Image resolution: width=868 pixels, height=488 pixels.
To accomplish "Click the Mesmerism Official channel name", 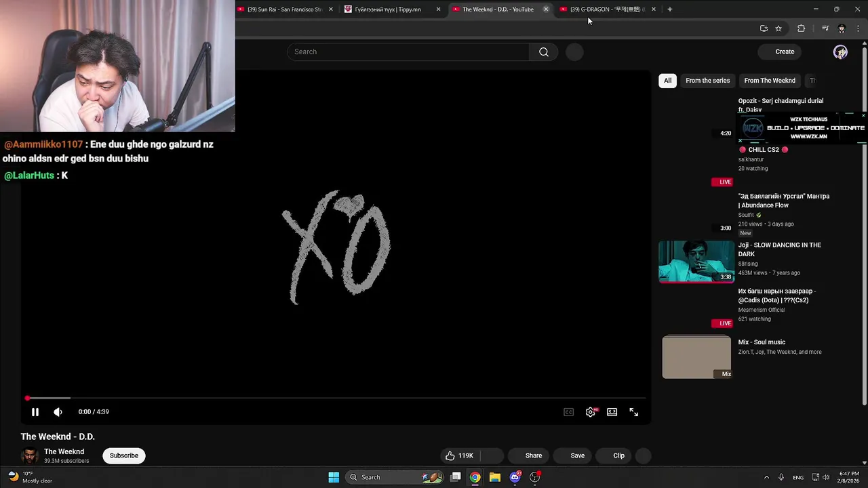I will coord(762,310).
